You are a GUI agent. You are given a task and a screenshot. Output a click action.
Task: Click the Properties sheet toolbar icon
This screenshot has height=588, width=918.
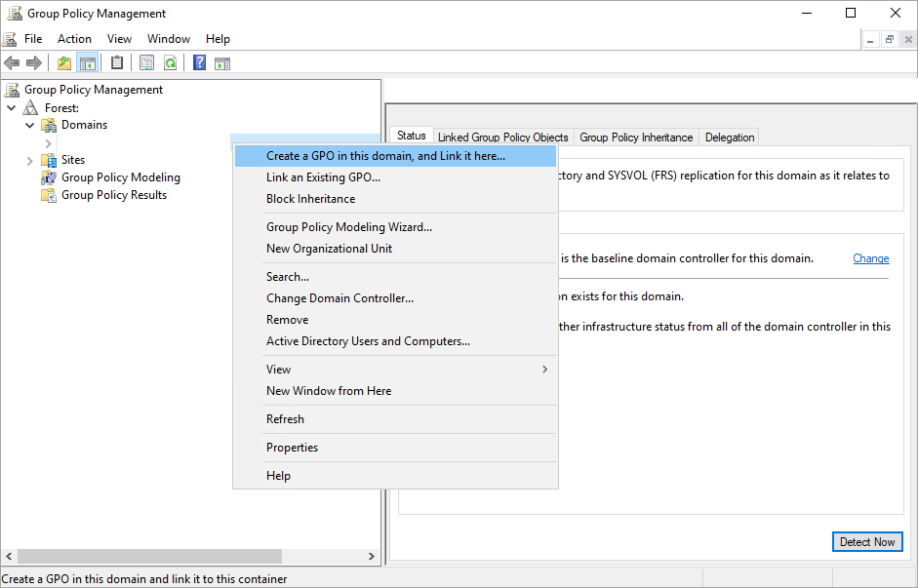(146, 62)
